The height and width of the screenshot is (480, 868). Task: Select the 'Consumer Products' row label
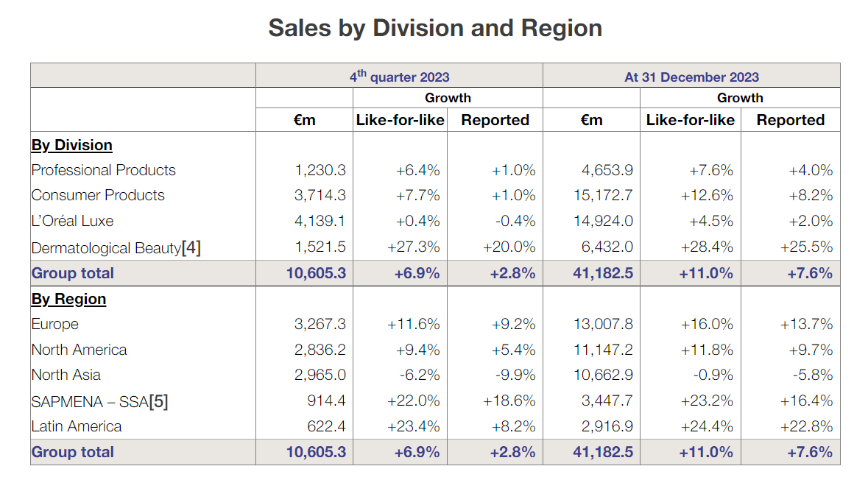pos(98,195)
